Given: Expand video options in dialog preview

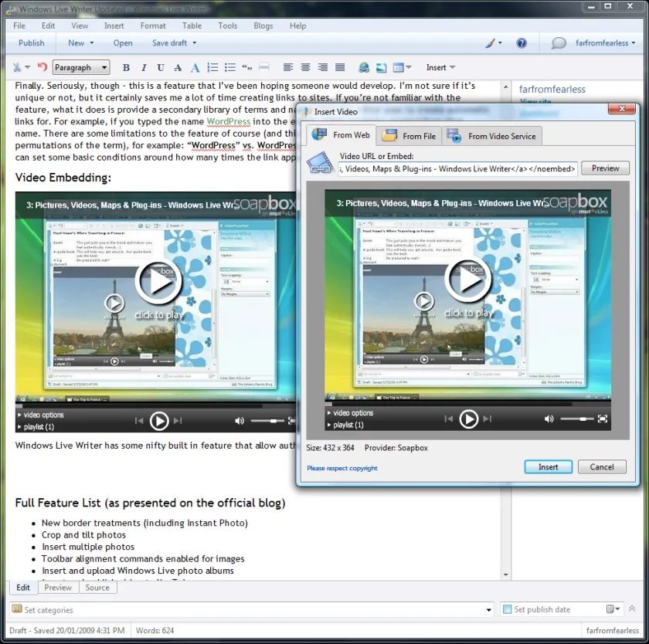Looking at the screenshot, I should coord(350,413).
